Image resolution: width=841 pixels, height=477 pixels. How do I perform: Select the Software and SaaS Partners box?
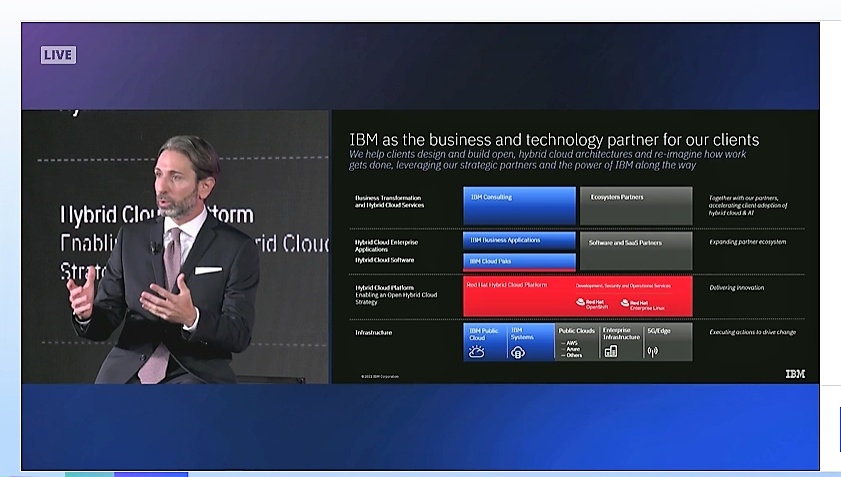point(635,251)
